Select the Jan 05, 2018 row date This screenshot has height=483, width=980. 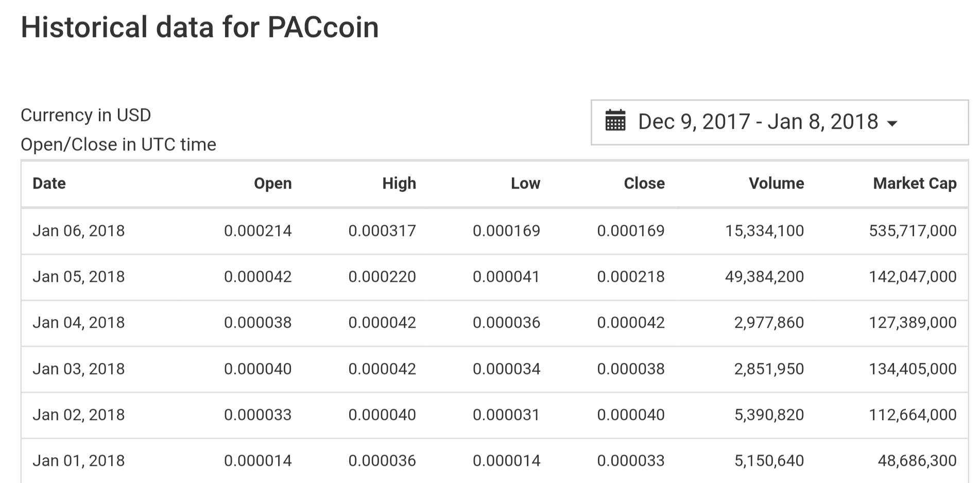click(x=78, y=277)
